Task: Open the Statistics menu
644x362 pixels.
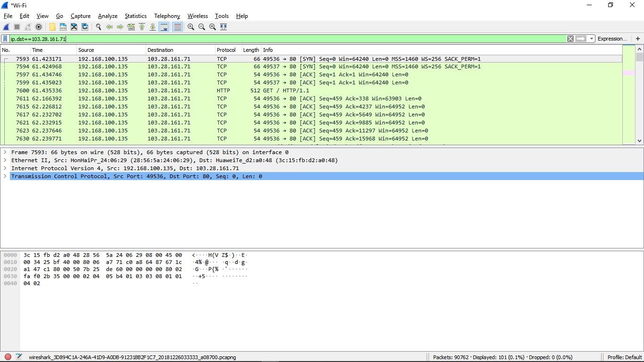Action: pos(135,16)
